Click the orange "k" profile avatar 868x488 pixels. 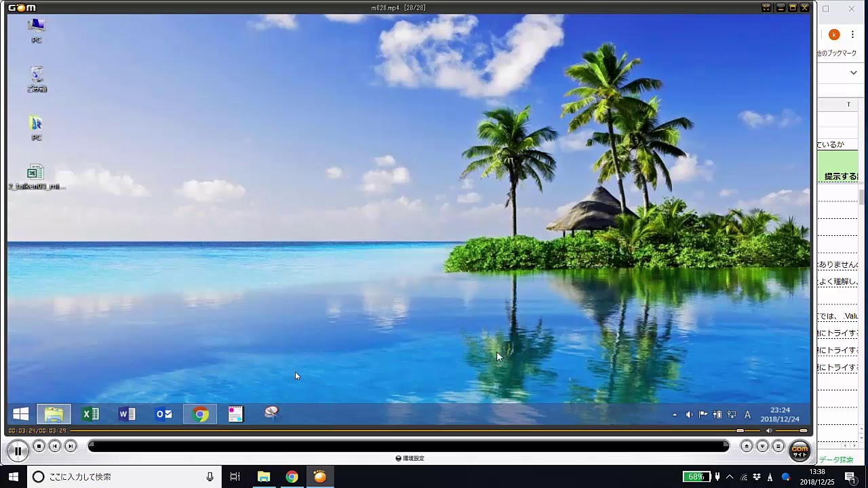pyautogui.click(x=834, y=35)
